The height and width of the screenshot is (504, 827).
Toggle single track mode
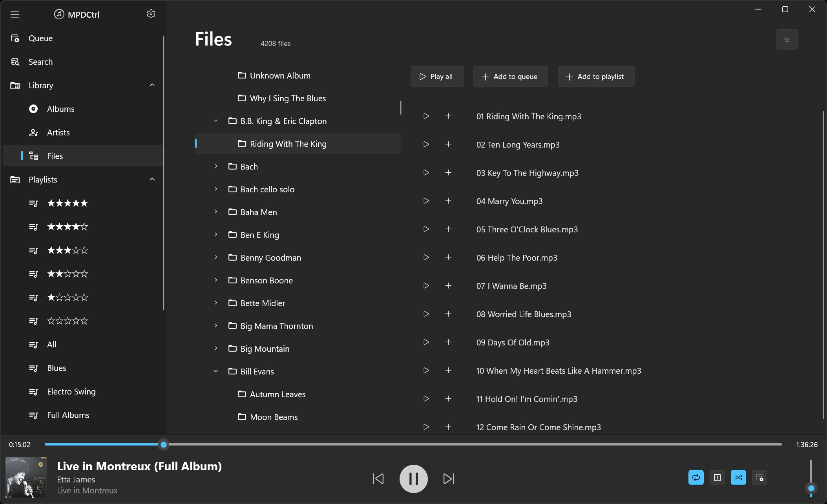pyautogui.click(x=717, y=478)
